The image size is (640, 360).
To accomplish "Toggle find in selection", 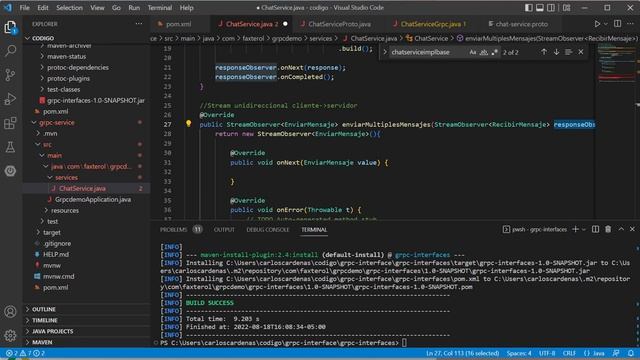I will 569,52.
